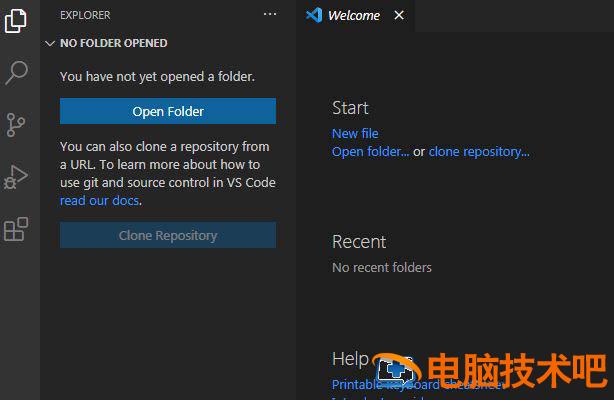
Task: Click the Clone Repository button
Action: click(x=168, y=235)
